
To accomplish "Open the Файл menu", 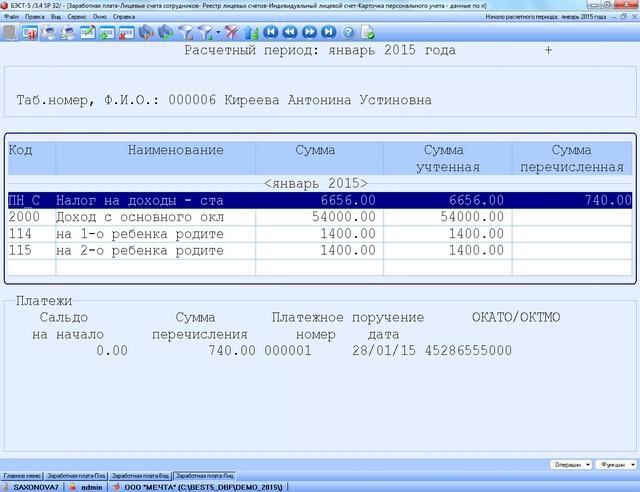I will click(11, 17).
